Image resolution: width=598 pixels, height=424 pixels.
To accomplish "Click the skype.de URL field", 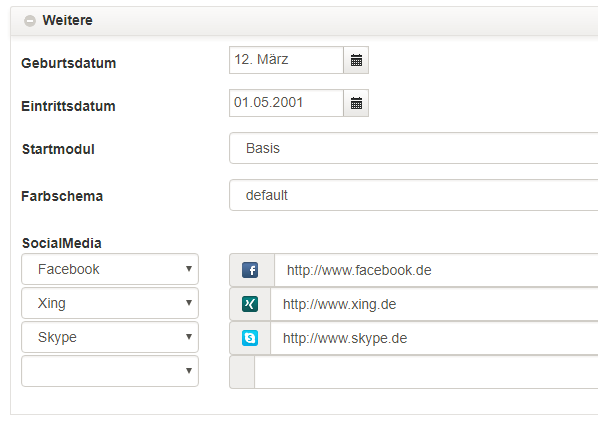I will coord(434,338).
